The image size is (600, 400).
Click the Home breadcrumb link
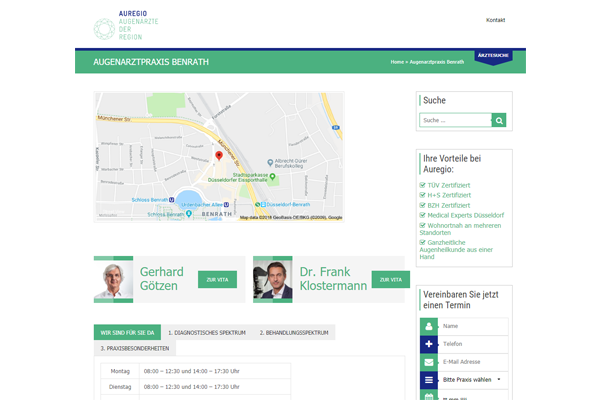pos(397,62)
